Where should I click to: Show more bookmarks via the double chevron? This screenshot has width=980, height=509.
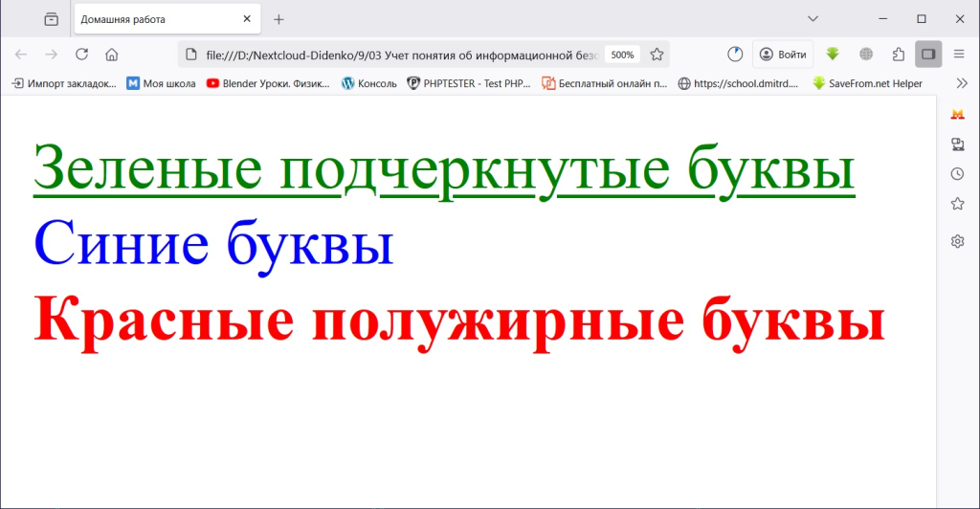pos(962,83)
